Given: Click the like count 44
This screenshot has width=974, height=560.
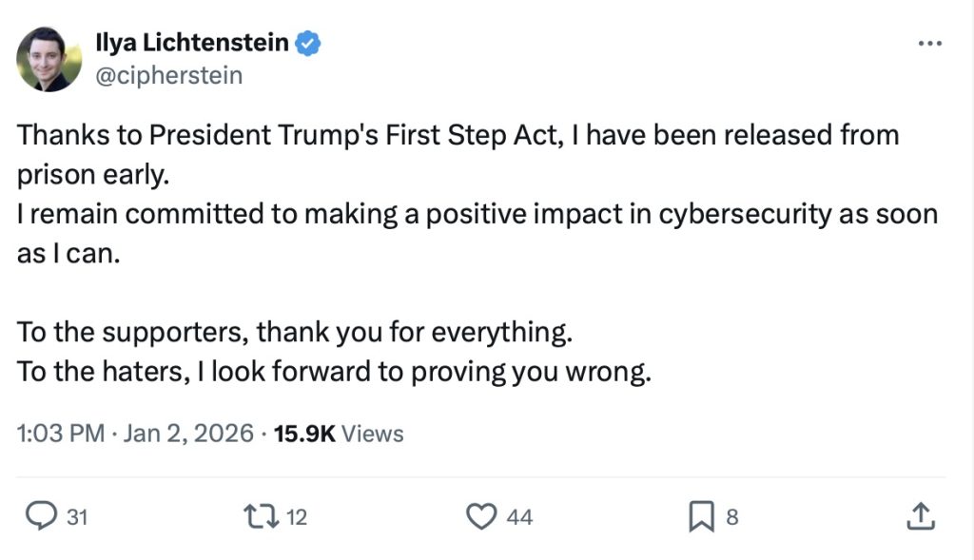Looking at the screenshot, I should (519, 517).
